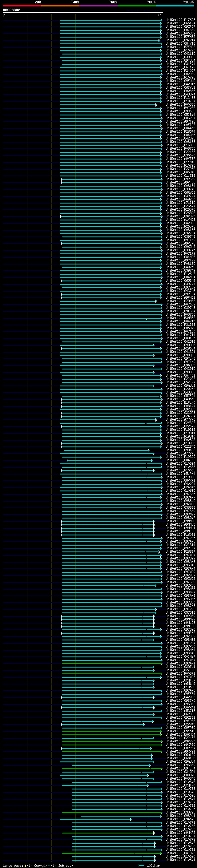The height and width of the screenshot is (868, 197).
Task: Select the UniRef100_B7FMC2 label
Action: click(180, 47)
